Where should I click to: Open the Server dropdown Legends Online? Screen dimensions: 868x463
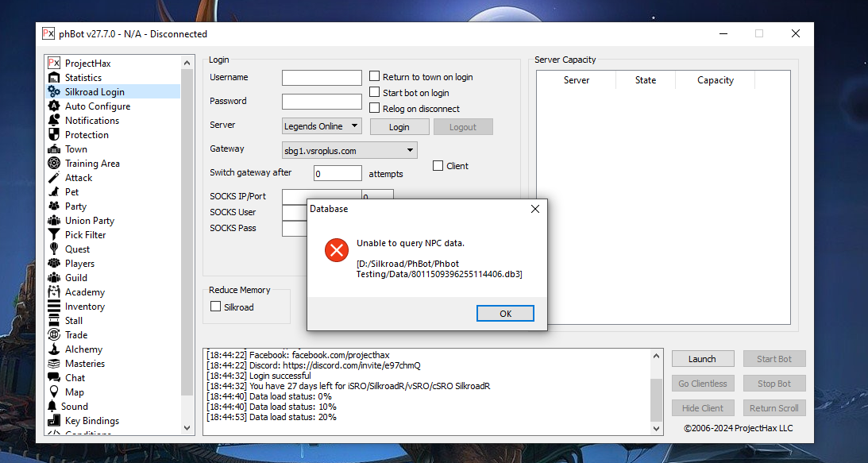click(322, 126)
